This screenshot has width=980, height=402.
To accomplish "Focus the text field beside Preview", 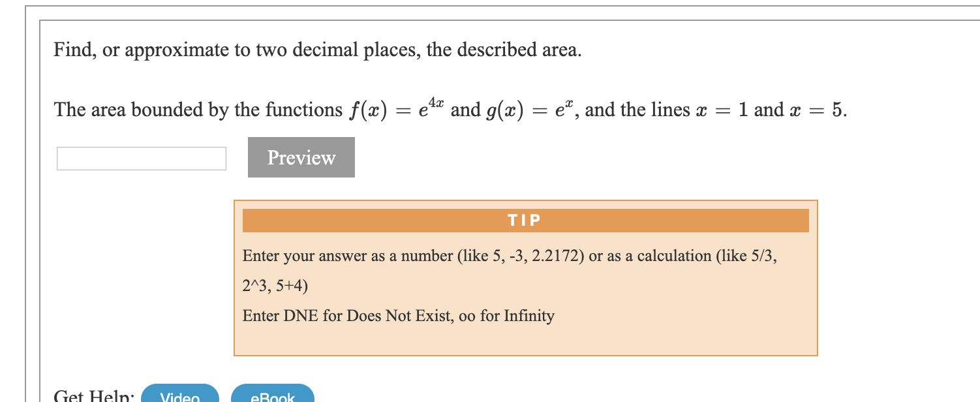I will [x=141, y=157].
